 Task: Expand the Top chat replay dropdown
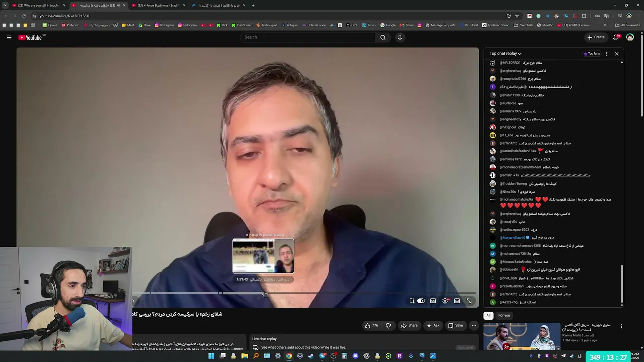click(x=505, y=54)
